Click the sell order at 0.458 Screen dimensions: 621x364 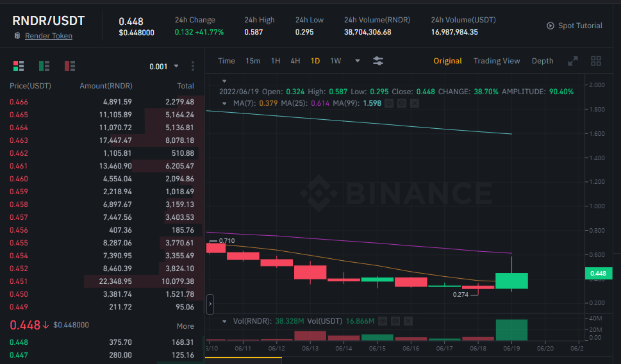(x=102, y=204)
